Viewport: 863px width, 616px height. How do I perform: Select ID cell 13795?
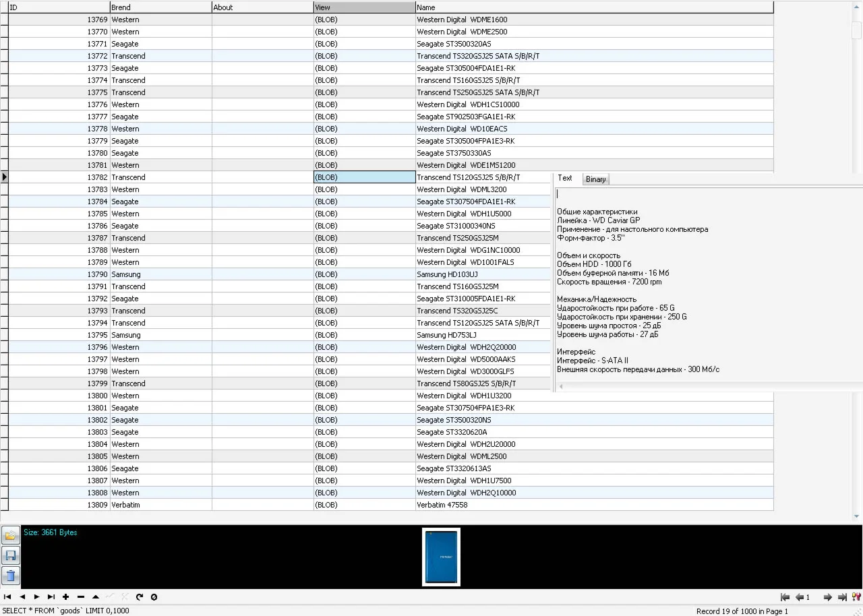click(59, 335)
